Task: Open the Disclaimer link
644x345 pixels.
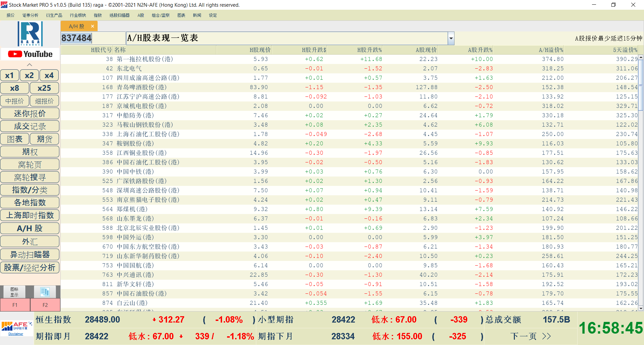Action: click(x=16, y=334)
